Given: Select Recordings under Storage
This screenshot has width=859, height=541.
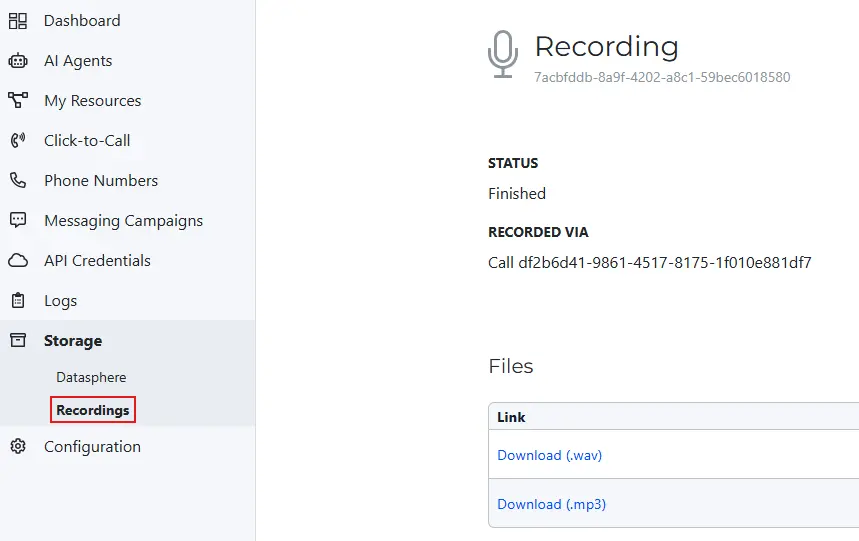Looking at the screenshot, I should (93, 410).
